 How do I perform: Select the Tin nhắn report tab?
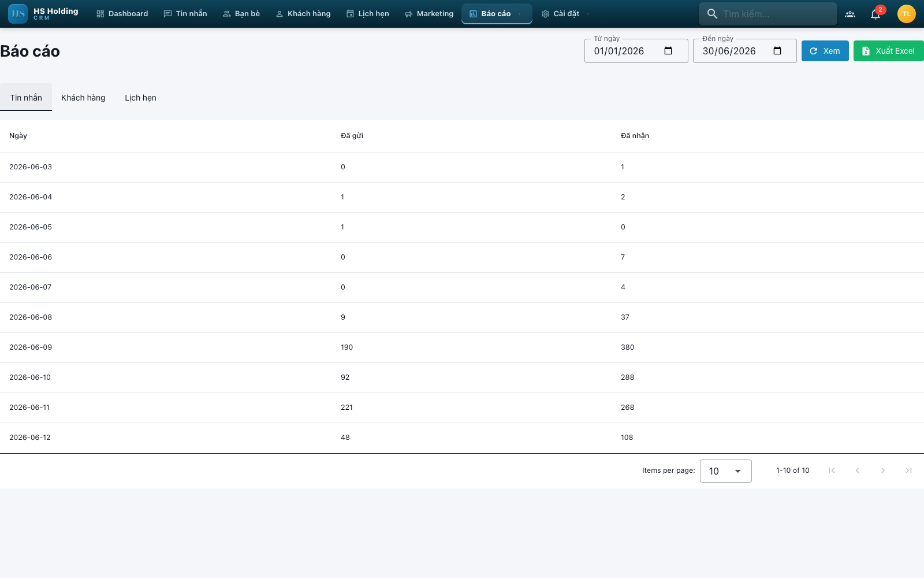point(26,98)
